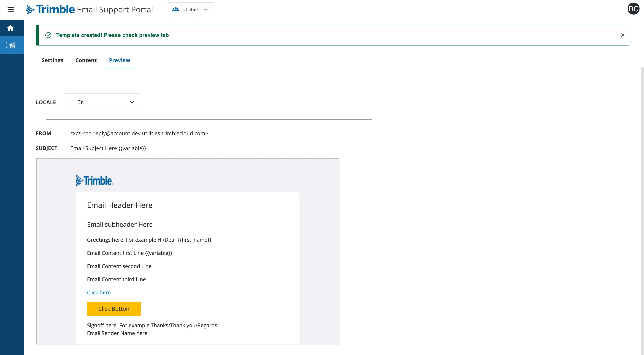Click the Email Support Portal title
This screenshot has width=644, height=355.
tap(115, 10)
